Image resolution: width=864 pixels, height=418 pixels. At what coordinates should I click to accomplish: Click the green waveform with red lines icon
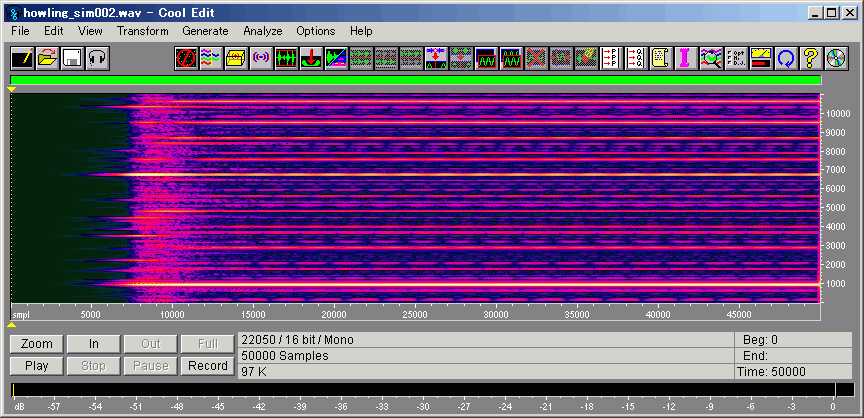[x=286, y=58]
